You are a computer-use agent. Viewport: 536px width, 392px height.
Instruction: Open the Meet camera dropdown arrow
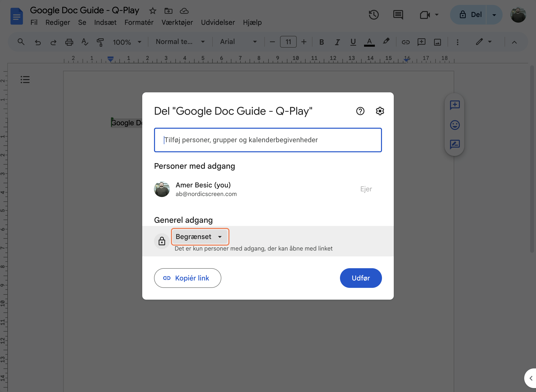coord(437,15)
